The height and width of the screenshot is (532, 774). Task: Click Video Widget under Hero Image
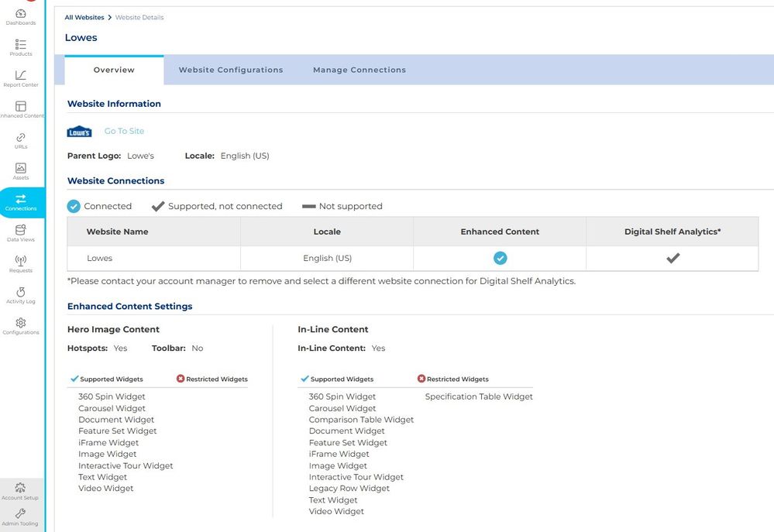[x=106, y=488]
